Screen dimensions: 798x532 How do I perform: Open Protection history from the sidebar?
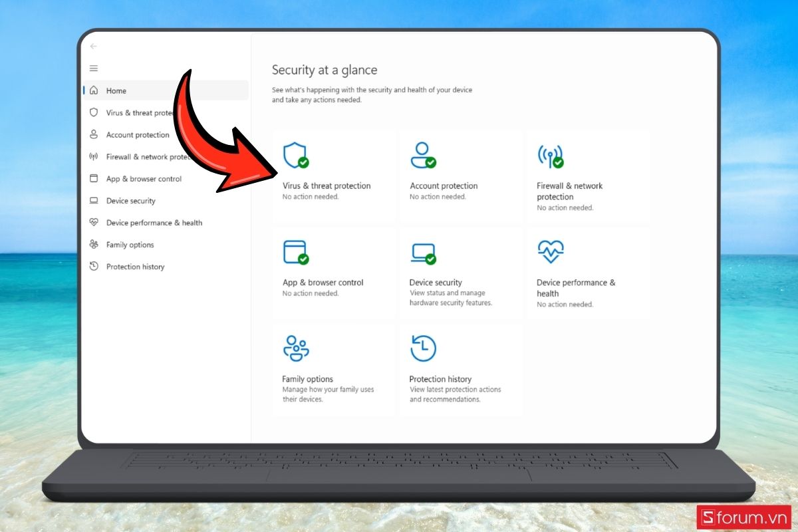pyautogui.click(x=136, y=267)
